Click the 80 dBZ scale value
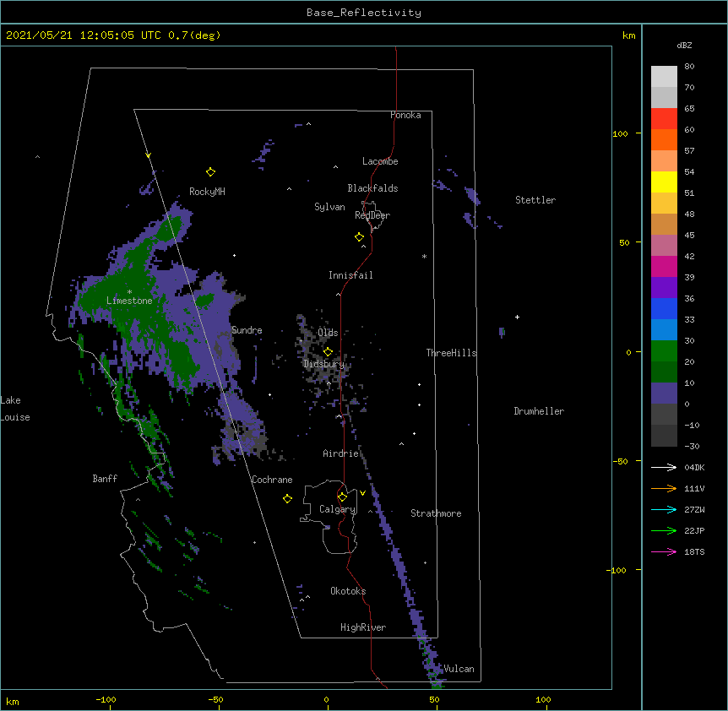728x711 pixels. (x=689, y=67)
